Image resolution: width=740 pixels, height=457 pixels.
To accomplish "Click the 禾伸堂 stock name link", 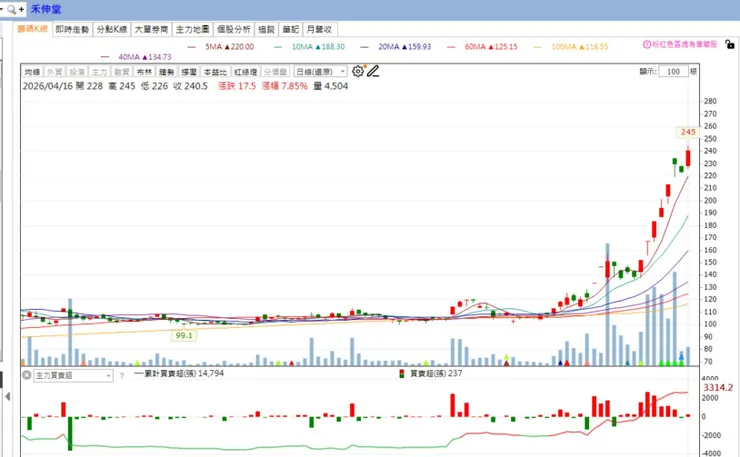I will click(46, 9).
